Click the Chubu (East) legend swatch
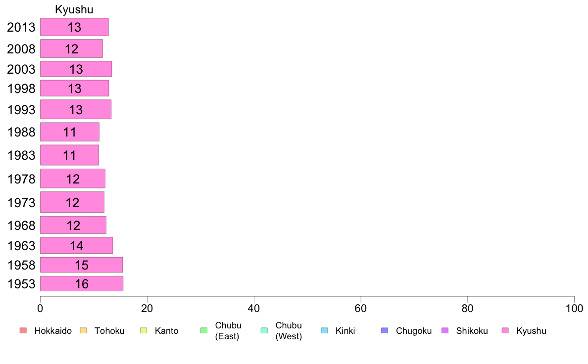Viewport: 588px width, 364px height. pos(204,331)
